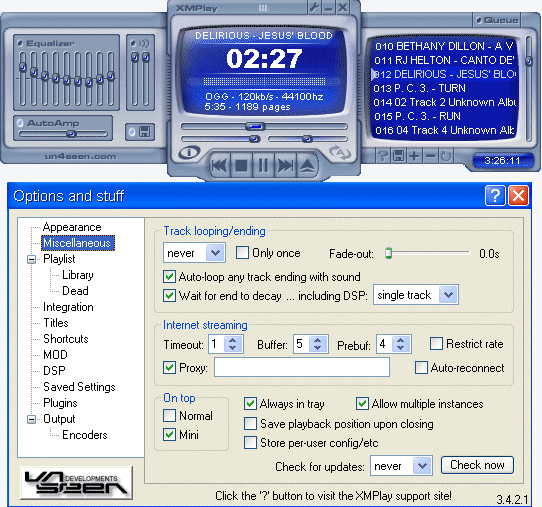Collapse the Playlist tree node
The height and width of the screenshot is (507, 542).
(x=31, y=259)
